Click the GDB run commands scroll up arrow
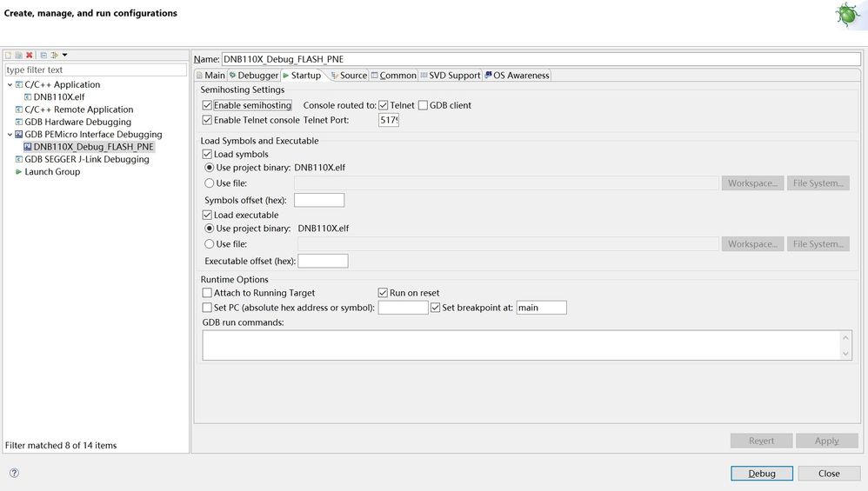Screen dimensions: 868x491 [x=845, y=337]
